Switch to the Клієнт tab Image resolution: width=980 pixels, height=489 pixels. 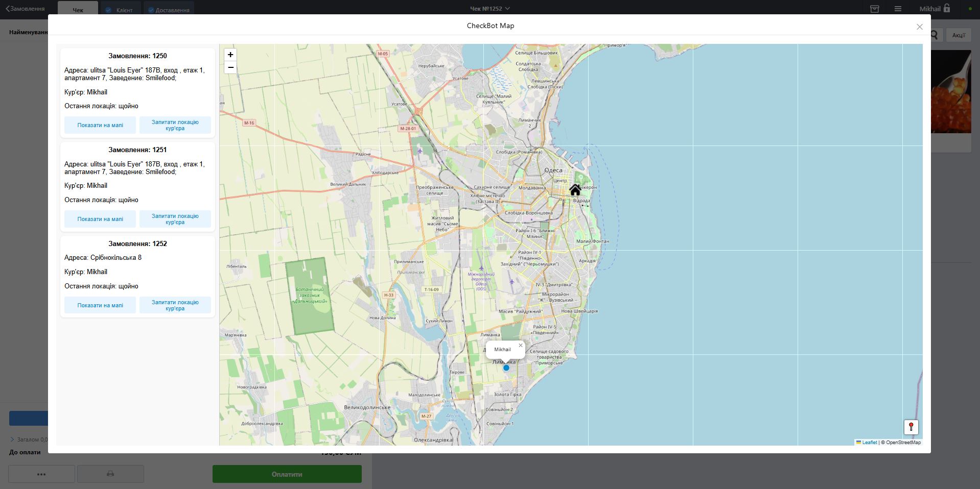(120, 10)
